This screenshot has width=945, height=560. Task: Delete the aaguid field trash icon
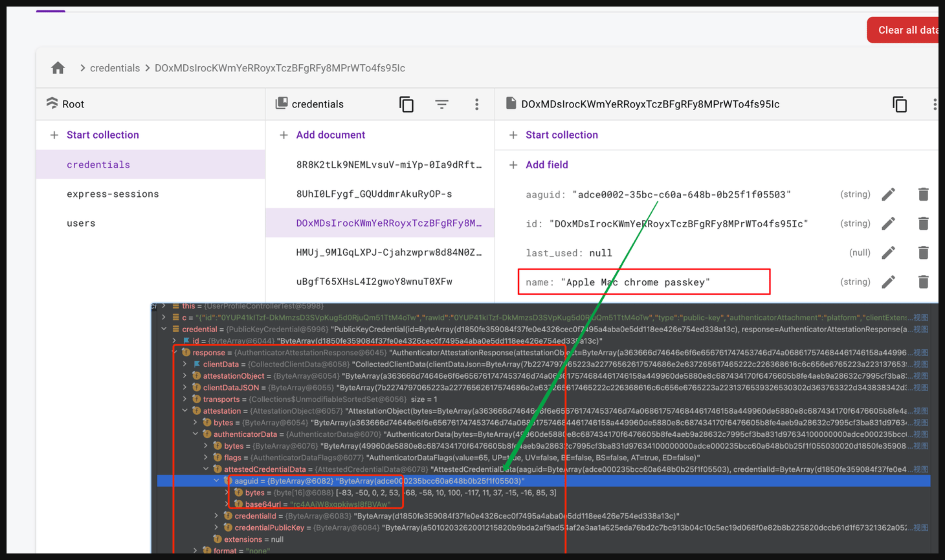[x=923, y=194]
